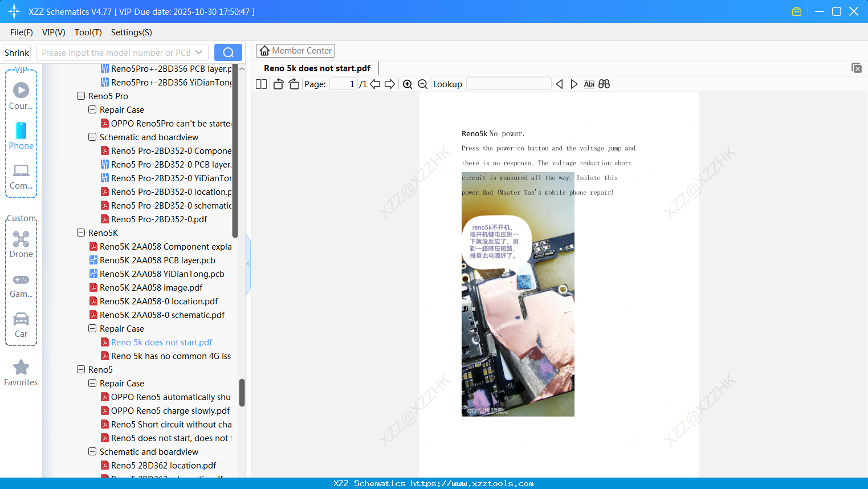Collapse Repair Case under Reno5
This screenshot has height=489, width=868.
point(92,383)
